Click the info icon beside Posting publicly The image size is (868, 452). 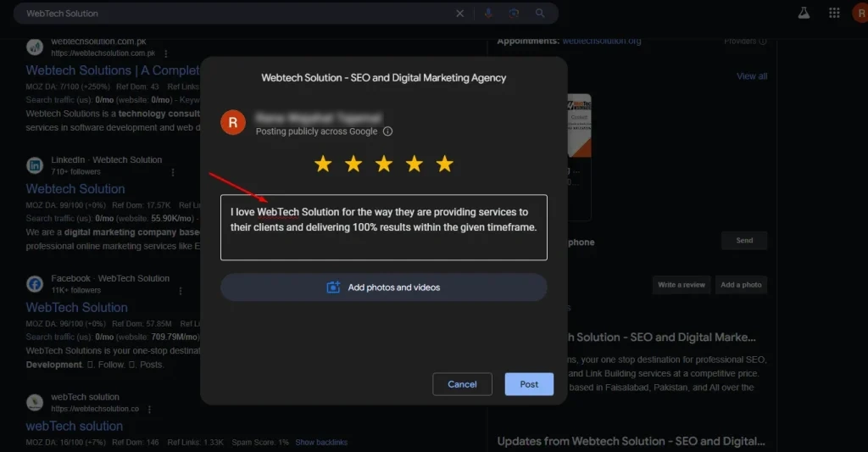coord(387,131)
